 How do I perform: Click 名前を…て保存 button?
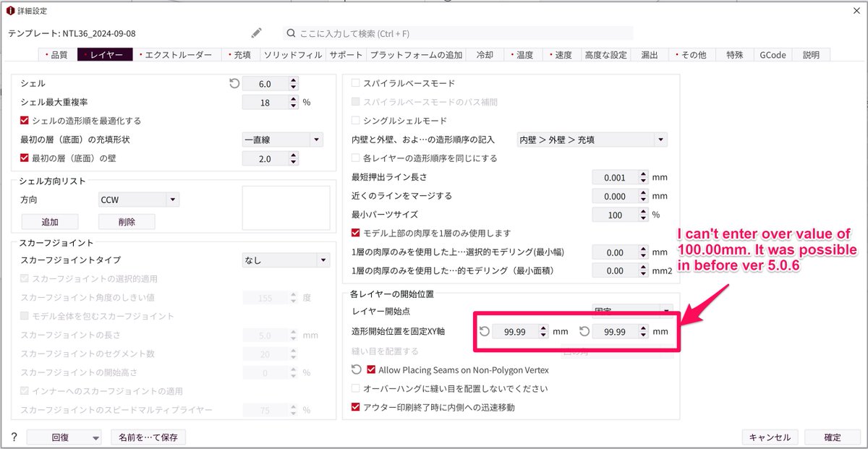pyautogui.click(x=148, y=437)
